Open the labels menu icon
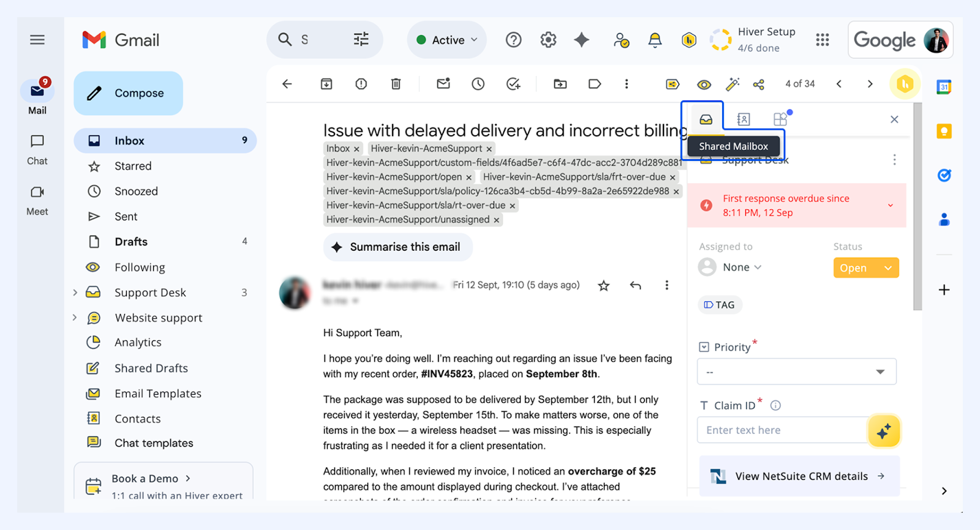 (x=595, y=84)
